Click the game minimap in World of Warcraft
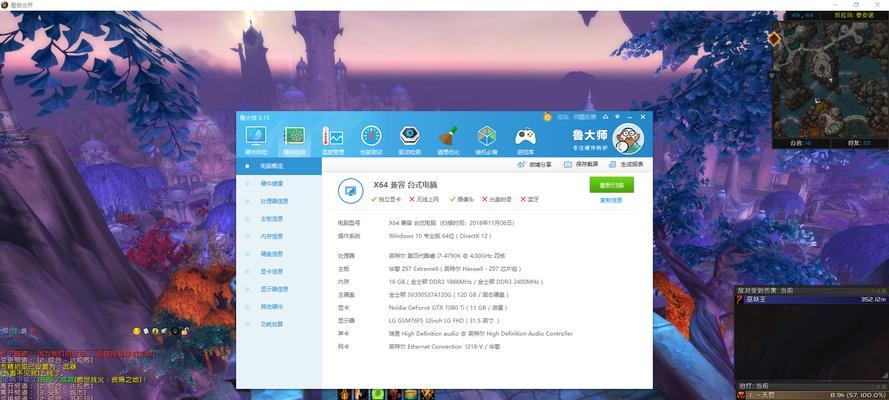Viewport: 889px width, 400px height. click(830, 78)
